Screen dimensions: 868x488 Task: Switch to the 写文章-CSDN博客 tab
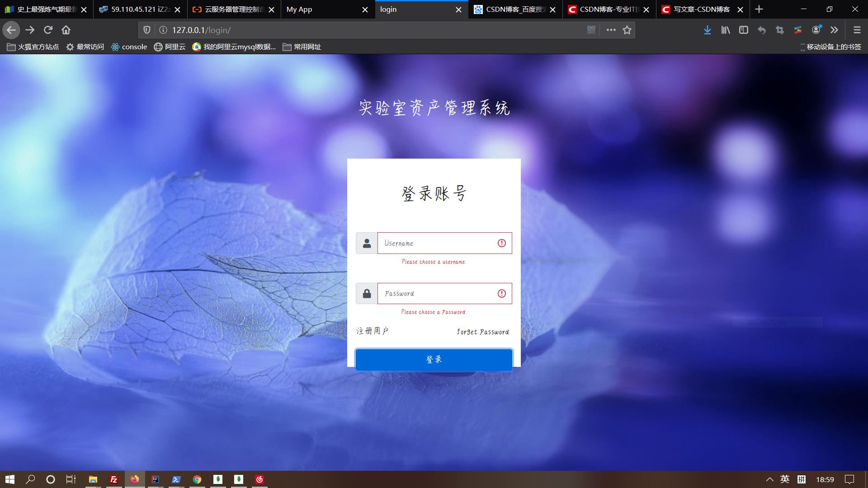pos(701,9)
